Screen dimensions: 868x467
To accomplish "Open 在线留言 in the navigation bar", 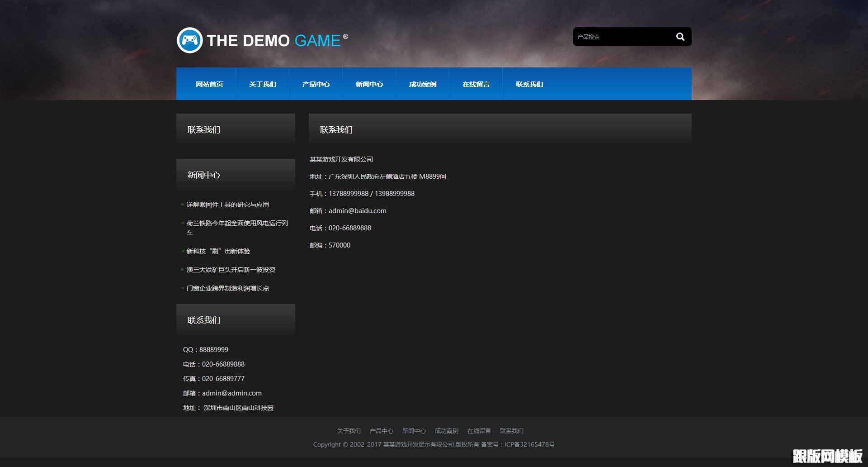I will coord(476,84).
